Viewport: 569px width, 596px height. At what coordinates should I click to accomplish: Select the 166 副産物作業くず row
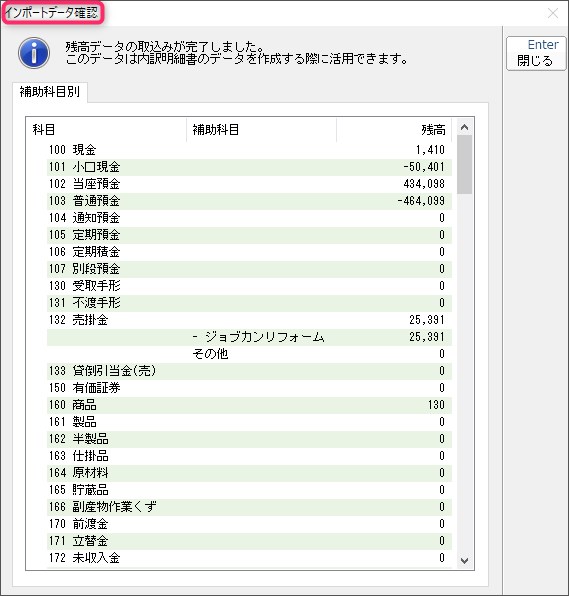point(249,507)
